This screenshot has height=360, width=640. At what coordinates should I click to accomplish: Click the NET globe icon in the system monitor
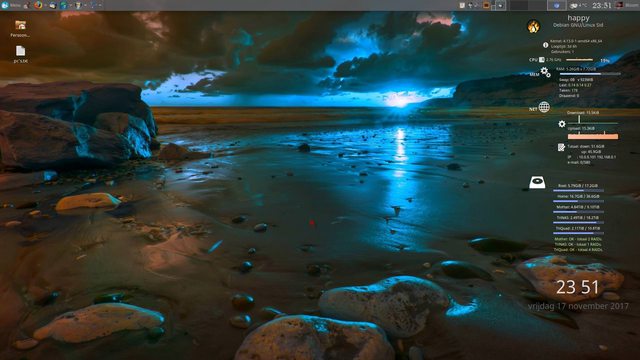pos(544,107)
